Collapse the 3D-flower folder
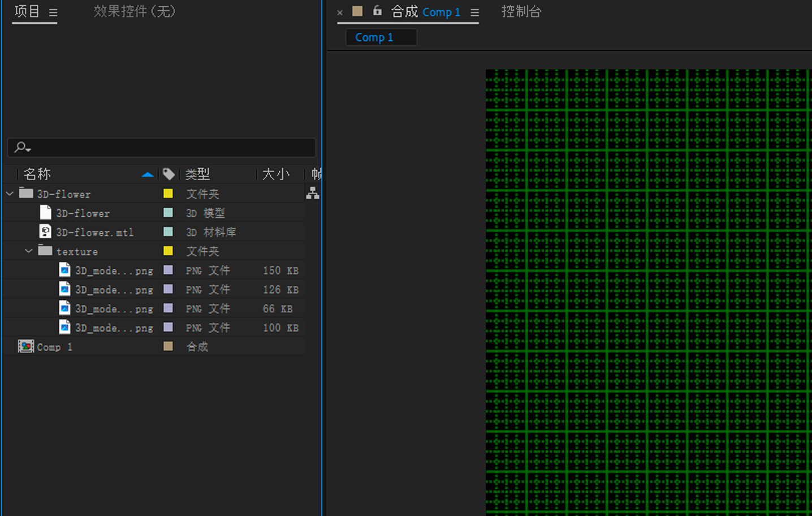This screenshot has height=516, width=812. point(10,193)
